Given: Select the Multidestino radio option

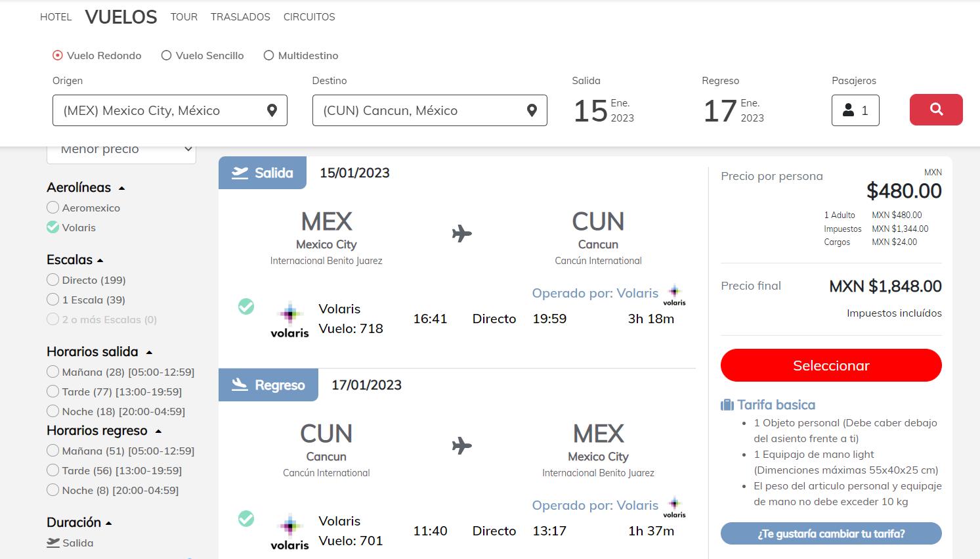Looking at the screenshot, I should click(x=268, y=56).
